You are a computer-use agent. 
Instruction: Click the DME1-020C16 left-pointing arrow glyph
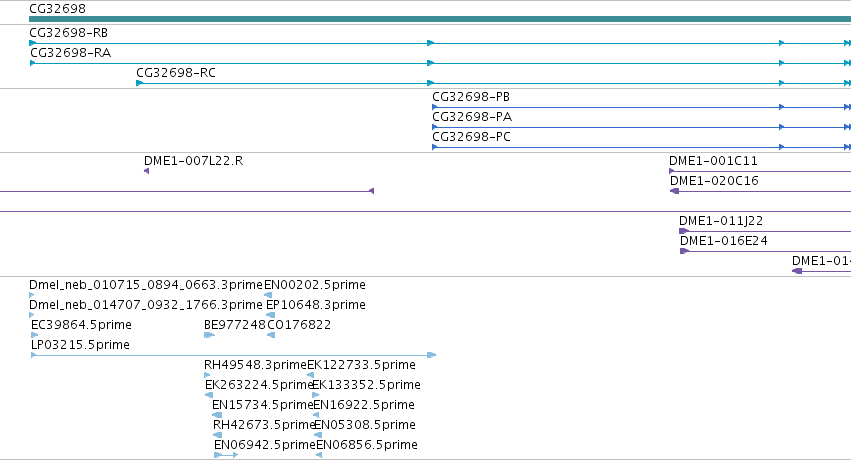coord(675,191)
